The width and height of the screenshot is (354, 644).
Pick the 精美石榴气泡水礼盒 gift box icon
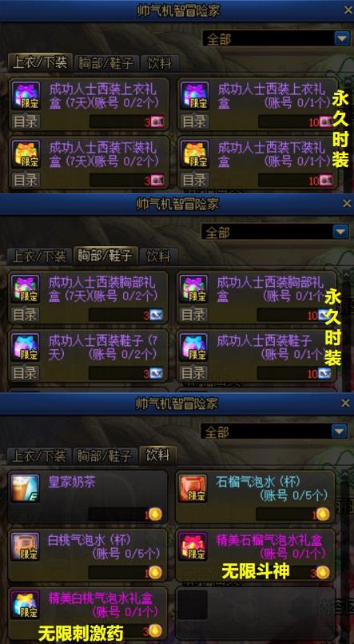[193, 547]
